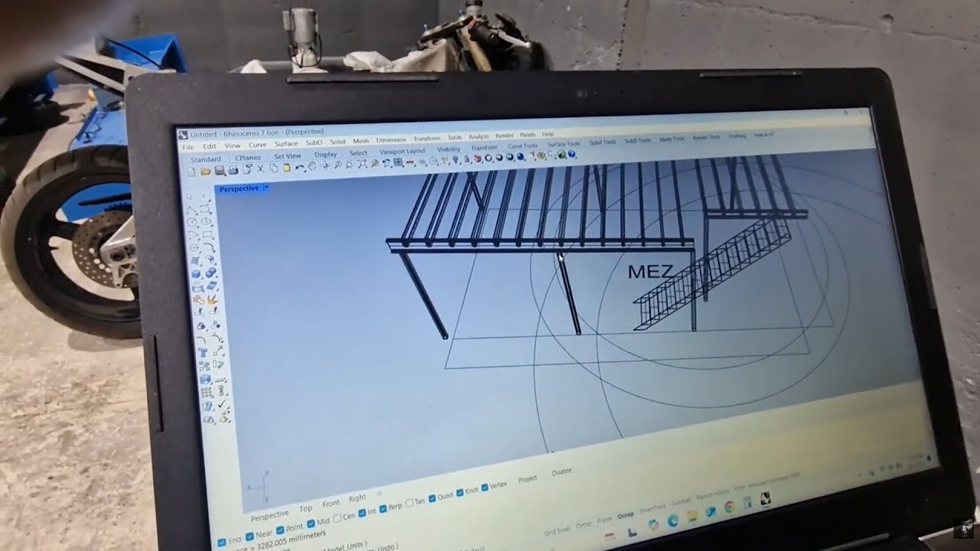980x551 pixels.
Task: Select the Pan view hand icon
Action: (312, 165)
